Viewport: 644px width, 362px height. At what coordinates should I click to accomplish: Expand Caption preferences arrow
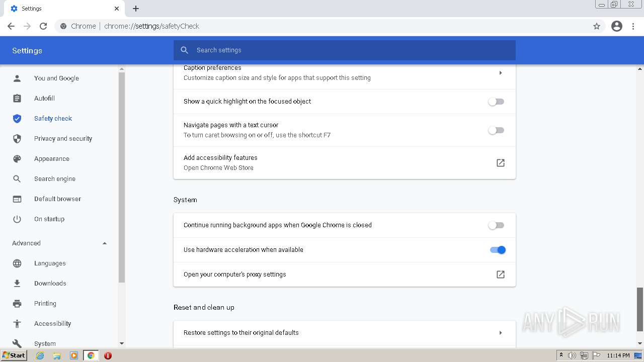click(501, 73)
